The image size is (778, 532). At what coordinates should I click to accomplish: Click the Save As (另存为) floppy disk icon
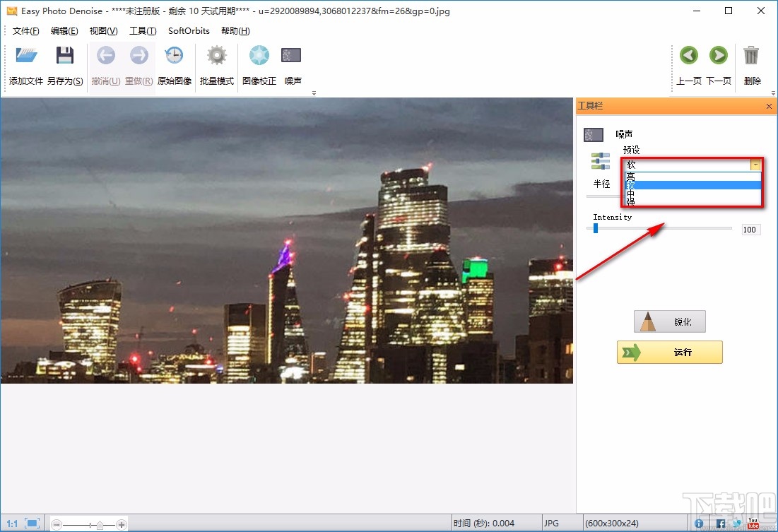[x=64, y=55]
